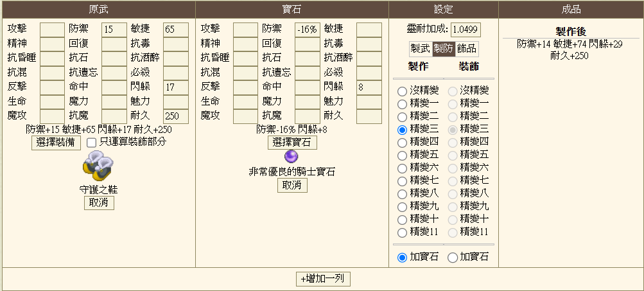The height and width of the screenshot is (291, 644).
Task: Select 精變九 in the 製作 column
Action: (402, 207)
